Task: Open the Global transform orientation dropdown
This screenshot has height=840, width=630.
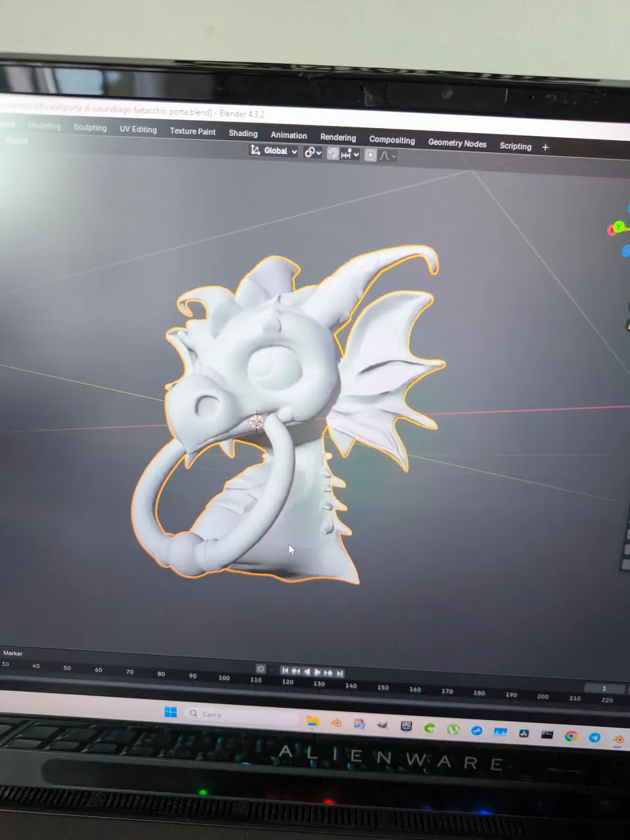Action: (274, 151)
